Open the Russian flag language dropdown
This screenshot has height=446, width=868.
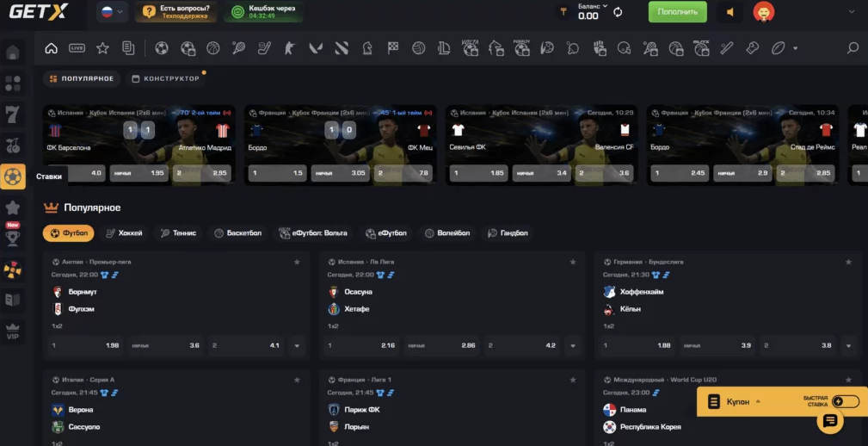(x=110, y=12)
